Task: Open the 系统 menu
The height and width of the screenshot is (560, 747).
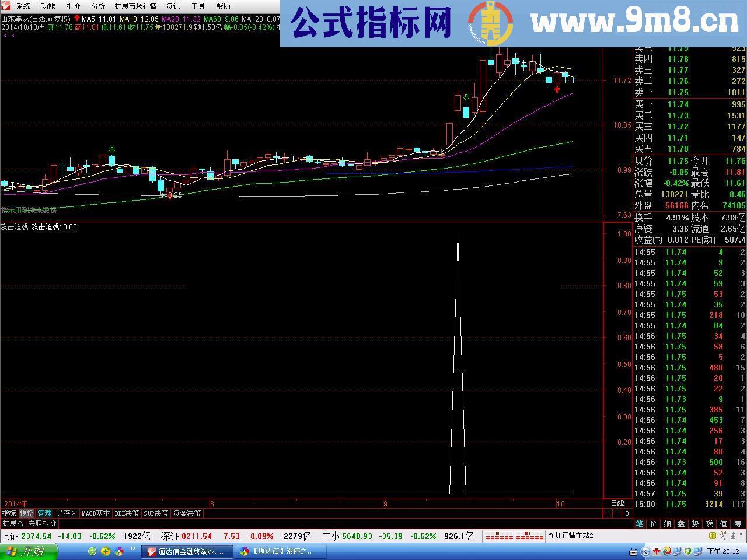Action: [x=23, y=6]
